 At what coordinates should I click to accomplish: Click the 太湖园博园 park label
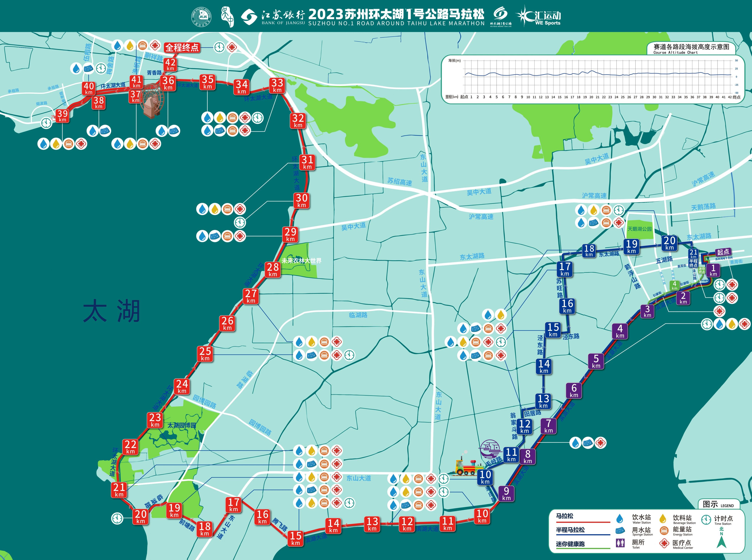[181, 425]
